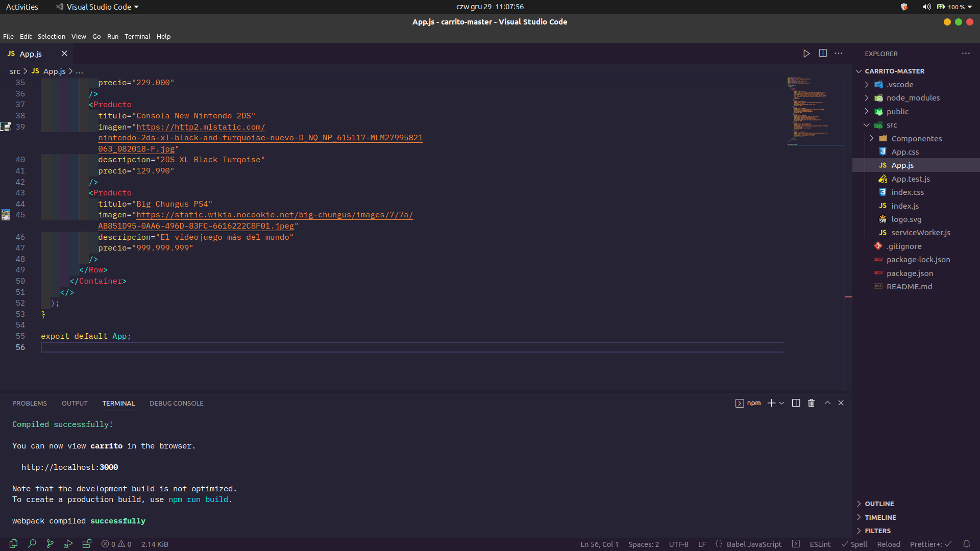Screen dimensions: 980x551
Task: Open serviceWorker.js in explorer
Action: tap(921, 233)
